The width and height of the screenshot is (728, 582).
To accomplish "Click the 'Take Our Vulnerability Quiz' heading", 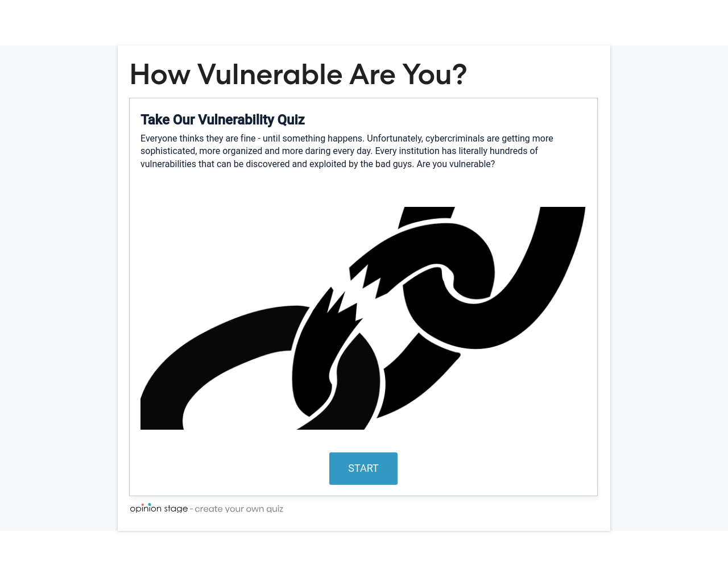I will tap(222, 119).
